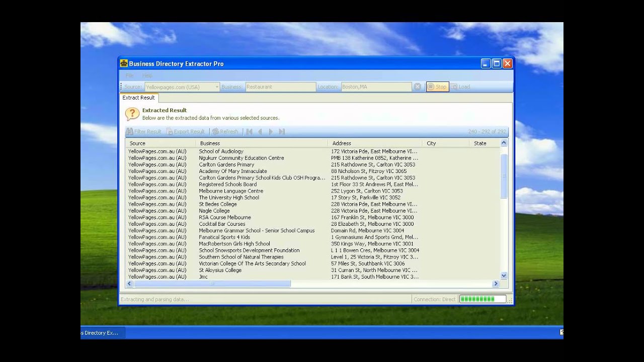Select The University High School row
The width and height of the screenshot is (644, 362).
[x=312, y=198]
